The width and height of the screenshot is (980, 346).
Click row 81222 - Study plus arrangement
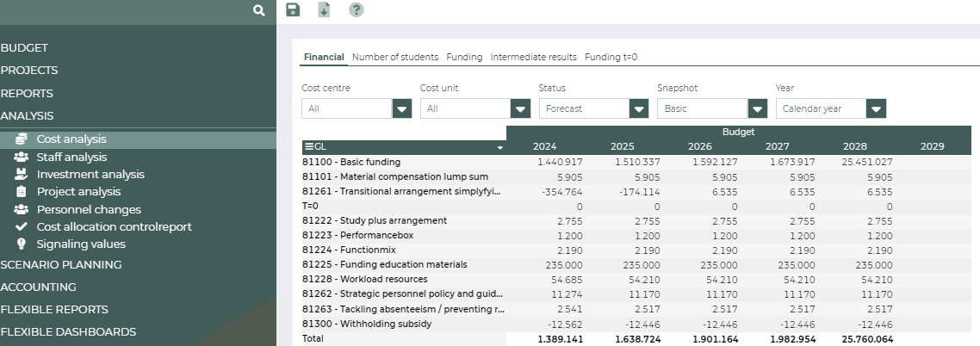pyautogui.click(x=375, y=220)
